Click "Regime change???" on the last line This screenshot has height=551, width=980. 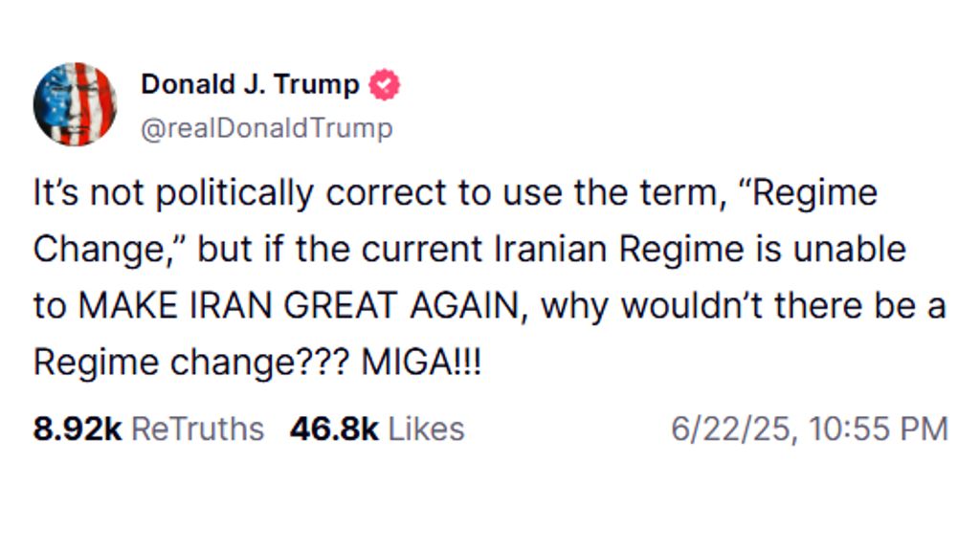[x=190, y=363]
